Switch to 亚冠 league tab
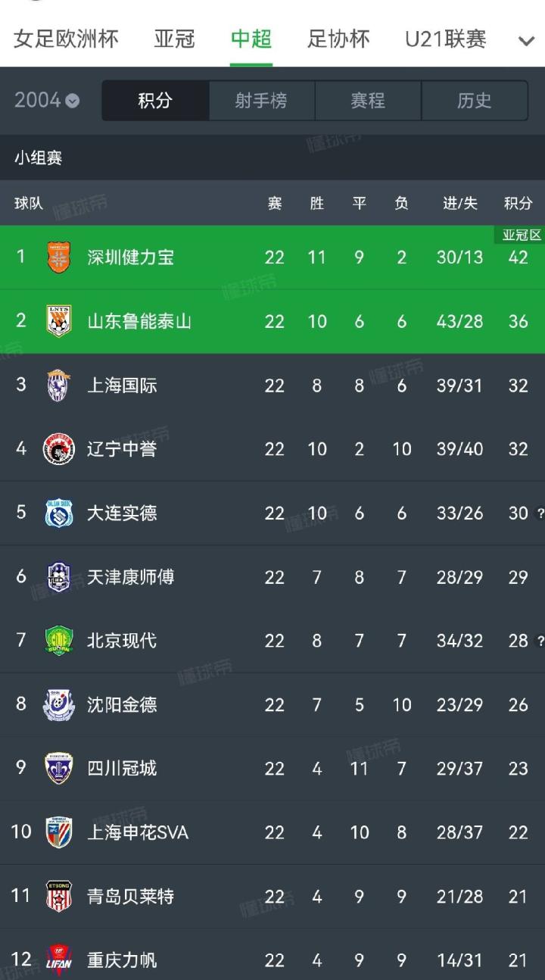545x980 pixels. [x=175, y=39]
